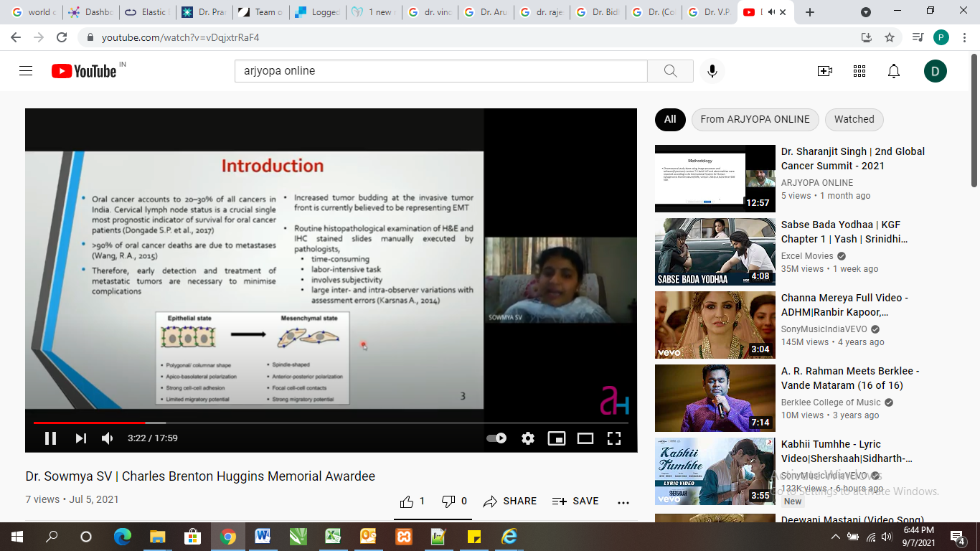Viewport: 980px width, 551px height.
Task: Skip to the next video
Action: [x=80, y=438]
